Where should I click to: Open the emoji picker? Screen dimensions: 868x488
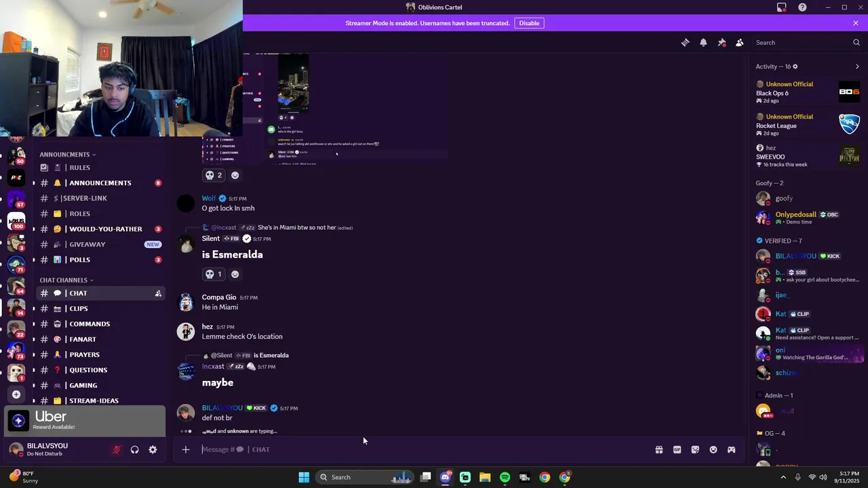(x=713, y=449)
